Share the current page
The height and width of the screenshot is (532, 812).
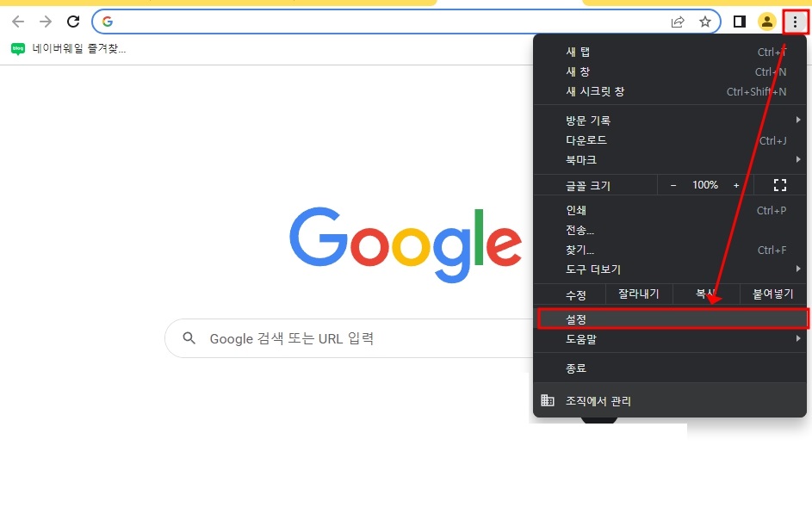pyautogui.click(x=678, y=21)
